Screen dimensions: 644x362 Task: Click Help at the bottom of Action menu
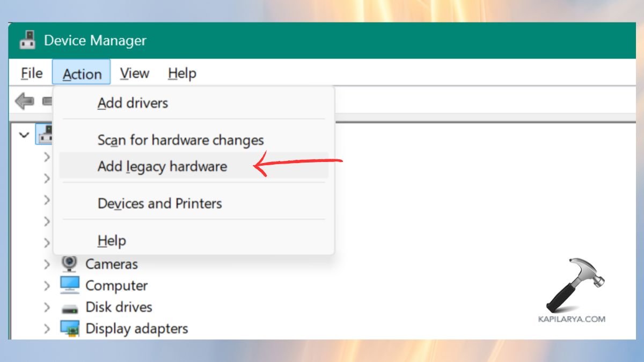(112, 241)
